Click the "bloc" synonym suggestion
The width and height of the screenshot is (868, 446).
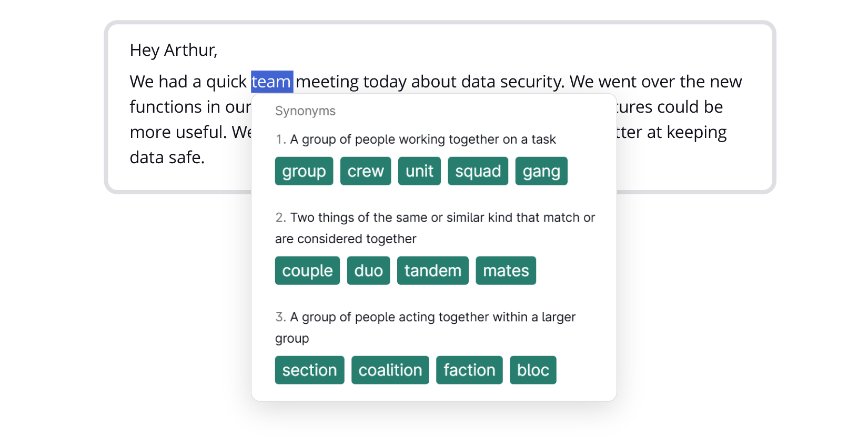point(532,370)
